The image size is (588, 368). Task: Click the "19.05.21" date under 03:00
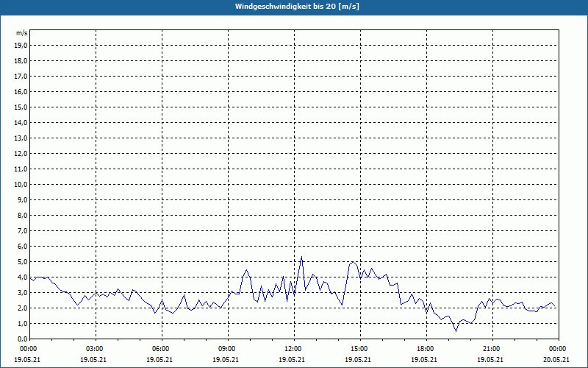[x=93, y=359]
